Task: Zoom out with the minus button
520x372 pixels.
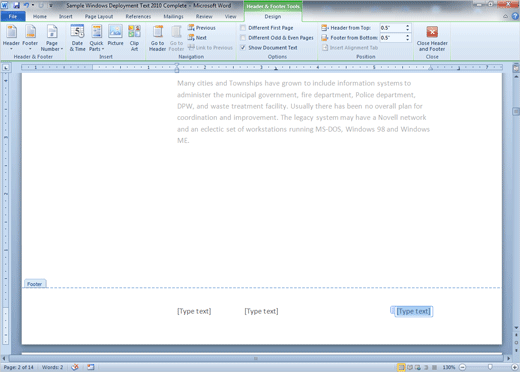Action: (x=463, y=367)
